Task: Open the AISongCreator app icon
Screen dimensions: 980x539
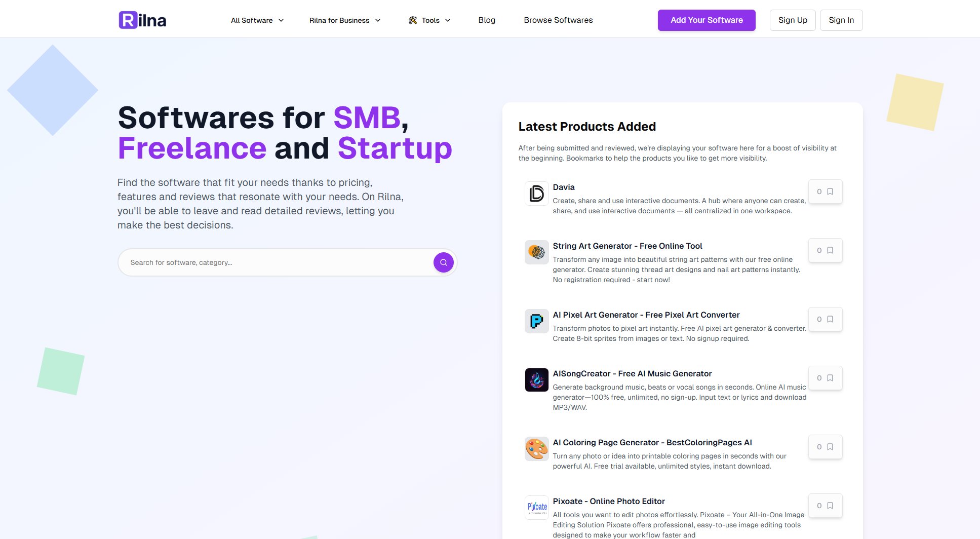Action: pyautogui.click(x=536, y=380)
